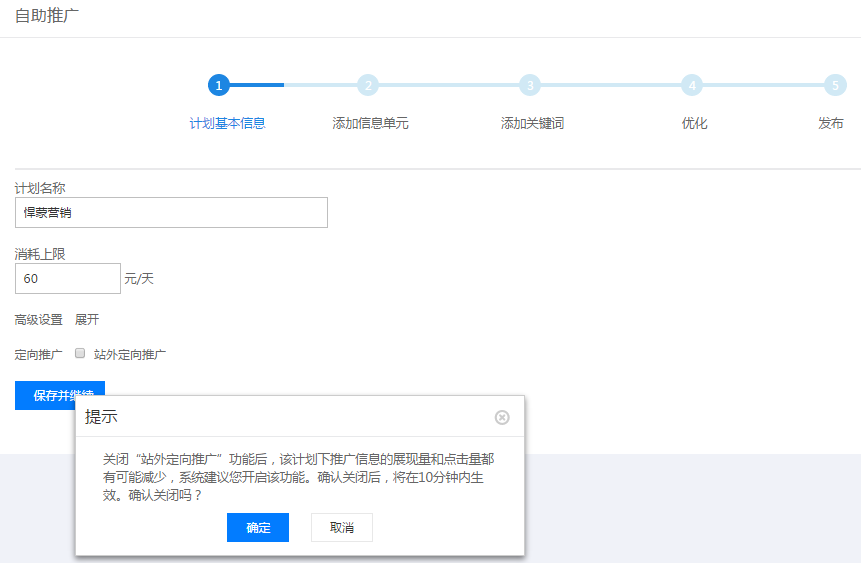Click the 消耗上限 amount field
Image resolution: width=861 pixels, height=563 pixels.
pyautogui.click(x=68, y=278)
